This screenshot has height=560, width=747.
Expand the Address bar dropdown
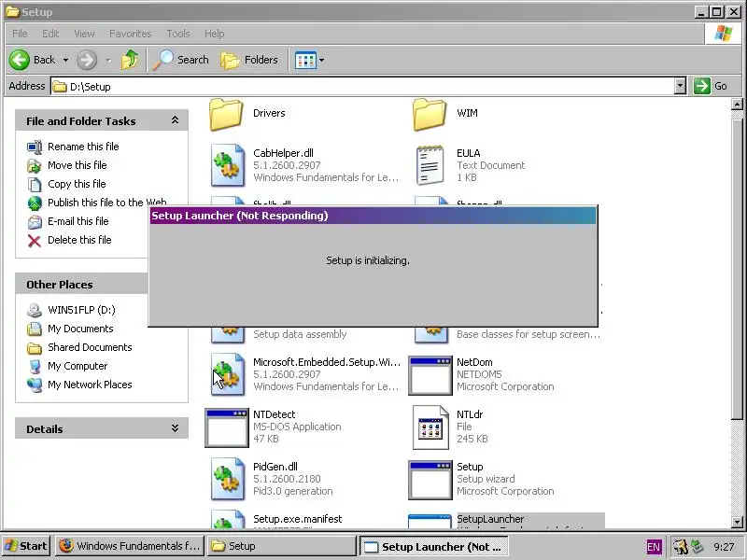point(681,86)
